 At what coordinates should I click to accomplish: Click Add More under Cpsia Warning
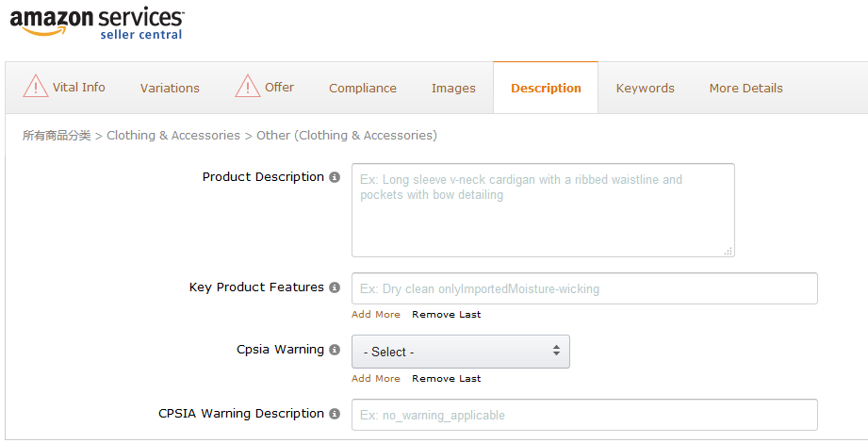tap(375, 379)
